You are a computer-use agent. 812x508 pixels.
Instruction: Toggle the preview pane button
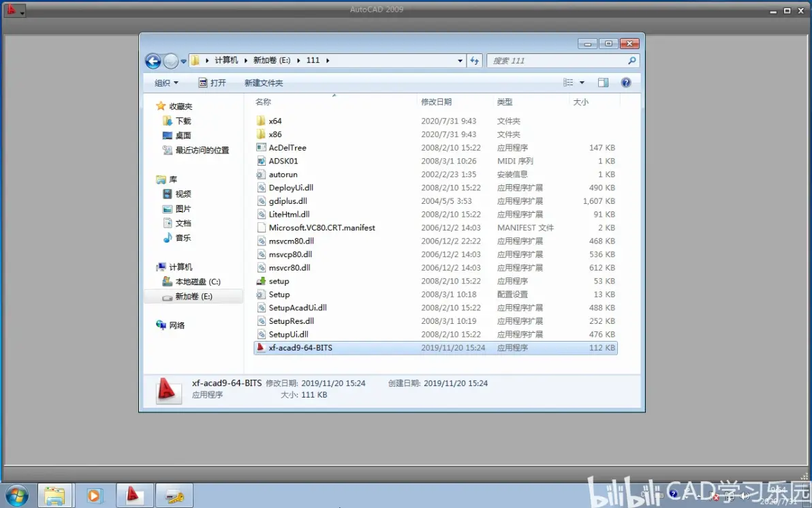(x=604, y=83)
